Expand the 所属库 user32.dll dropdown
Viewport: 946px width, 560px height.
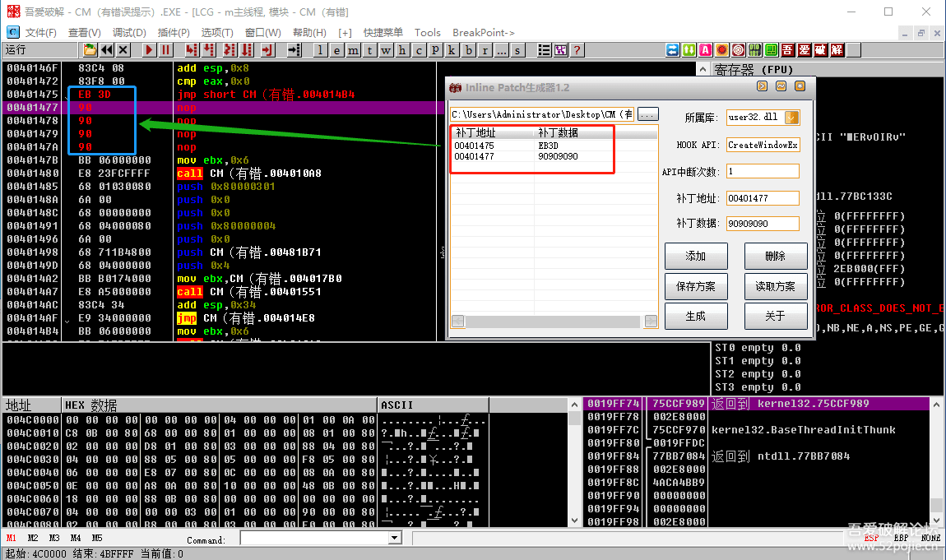click(792, 118)
